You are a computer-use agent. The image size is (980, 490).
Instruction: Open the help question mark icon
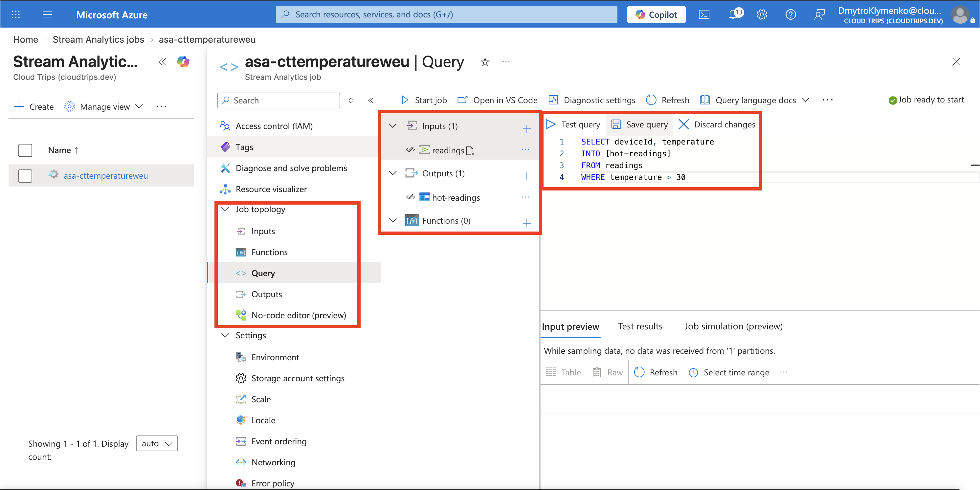tap(791, 14)
